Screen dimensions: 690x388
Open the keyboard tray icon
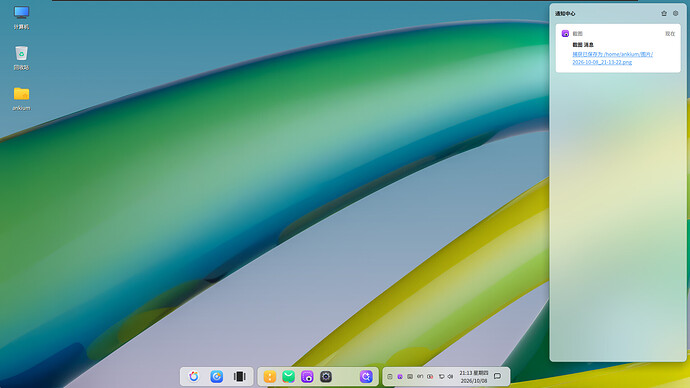(410, 377)
